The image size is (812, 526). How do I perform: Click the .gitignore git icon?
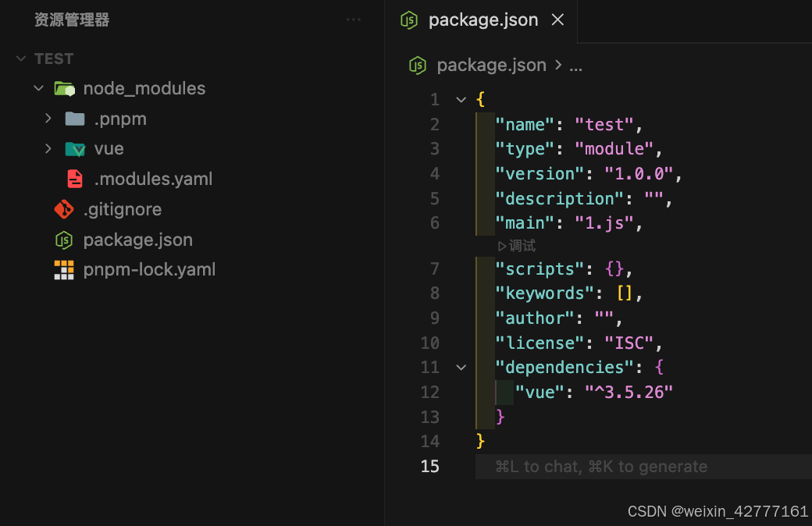click(x=63, y=209)
